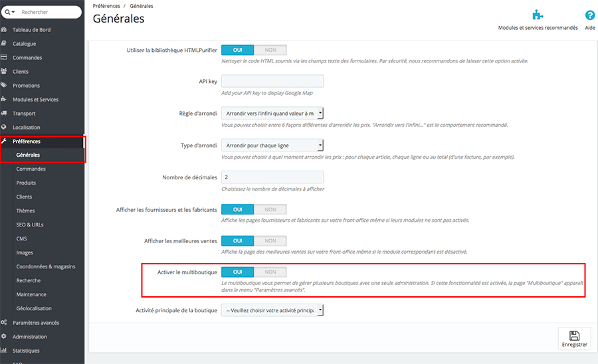Choose OUI for Afficher les fournisseurs et fabricants
The image size is (598, 364).
pos(237,209)
